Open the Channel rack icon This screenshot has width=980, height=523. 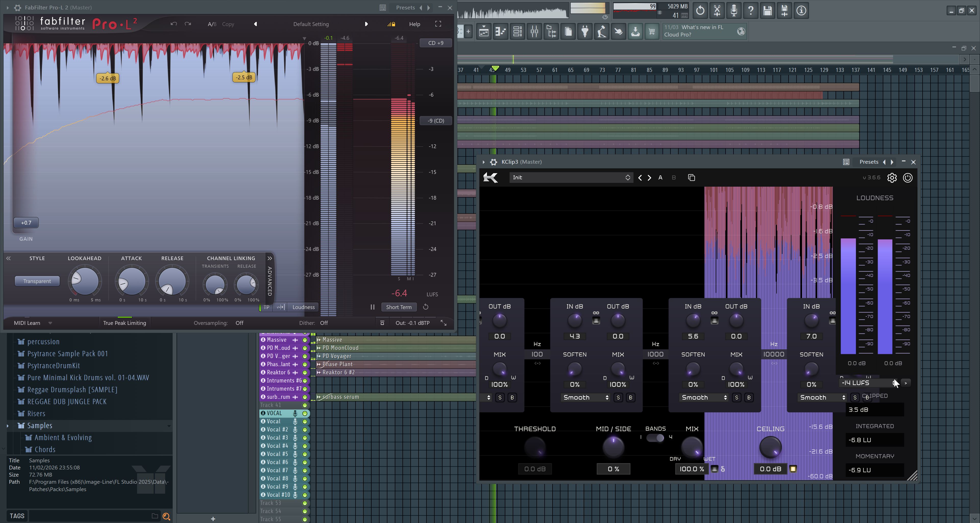pos(517,32)
